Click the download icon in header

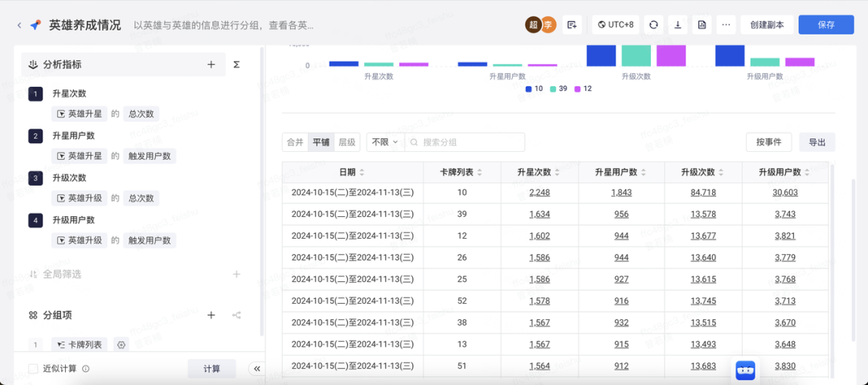point(678,25)
